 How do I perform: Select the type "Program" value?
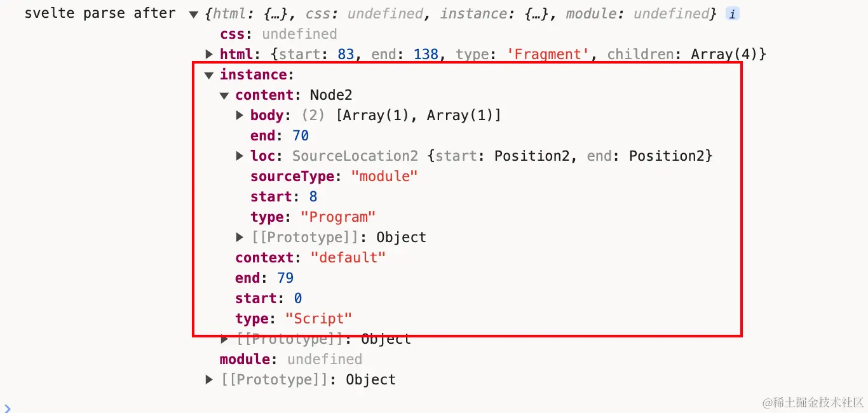338,217
